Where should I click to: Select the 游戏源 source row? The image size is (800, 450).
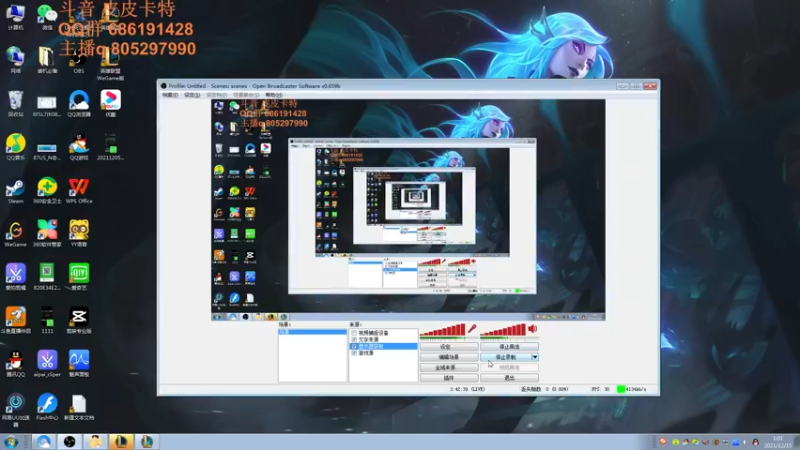pos(383,353)
